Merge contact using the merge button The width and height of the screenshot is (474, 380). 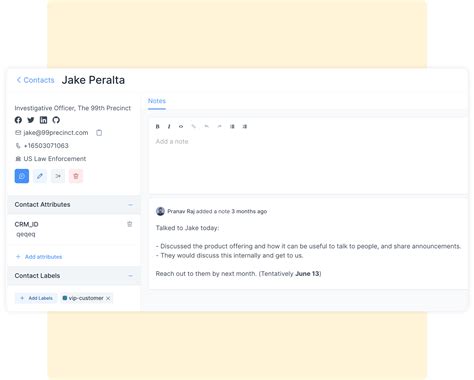pyautogui.click(x=58, y=176)
